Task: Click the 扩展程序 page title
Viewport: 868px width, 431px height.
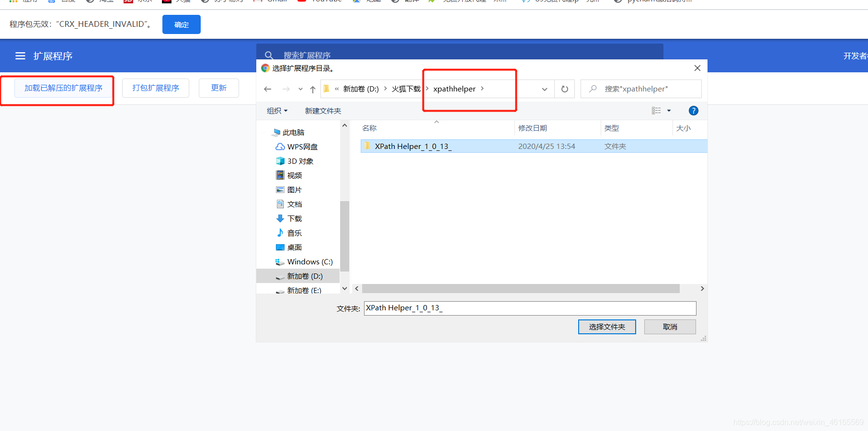Action: [53, 56]
